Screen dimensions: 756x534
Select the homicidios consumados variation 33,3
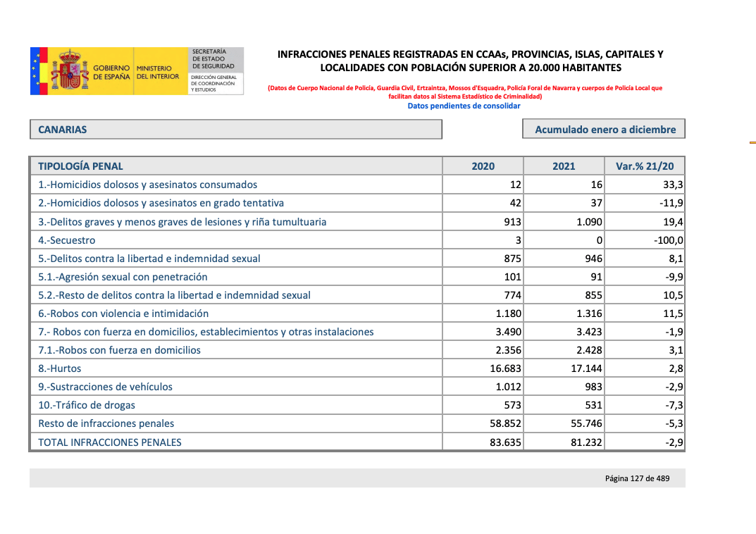(x=673, y=185)
